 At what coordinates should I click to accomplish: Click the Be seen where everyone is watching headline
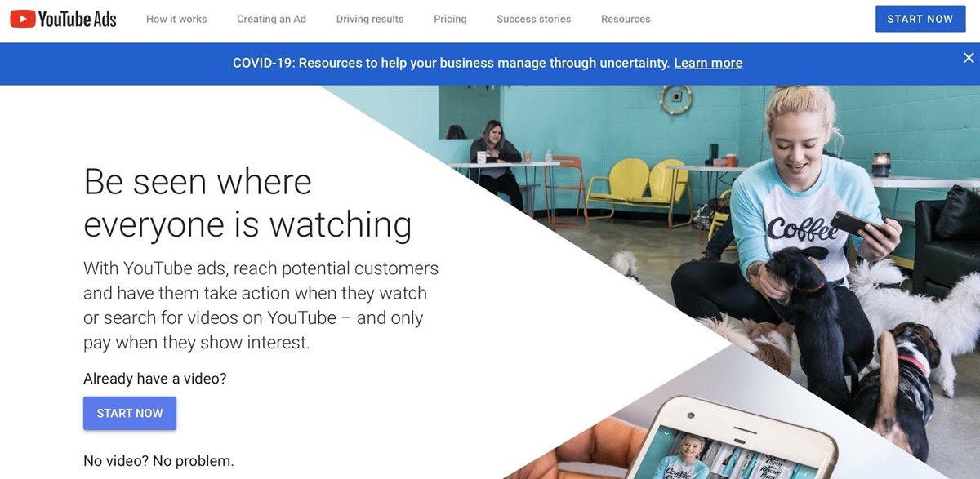247,202
